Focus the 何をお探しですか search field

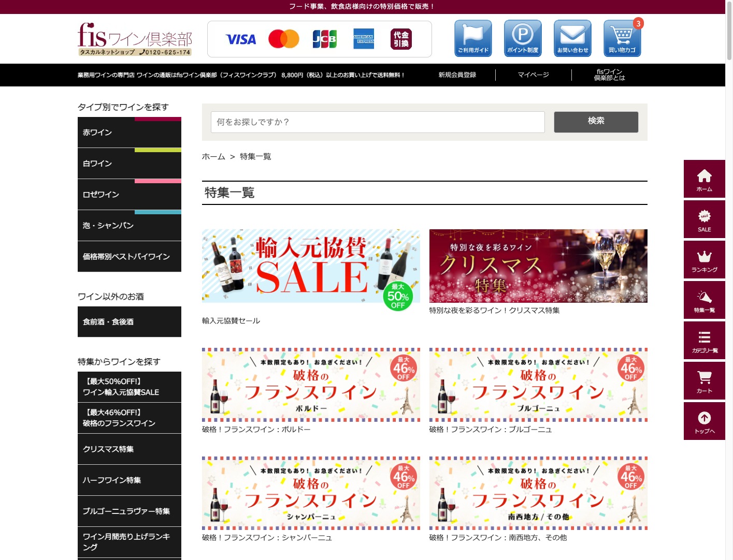378,122
